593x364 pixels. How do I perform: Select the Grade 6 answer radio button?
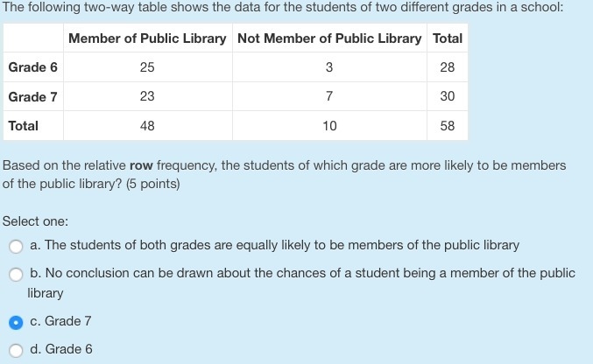pyautogui.click(x=16, y=350)
